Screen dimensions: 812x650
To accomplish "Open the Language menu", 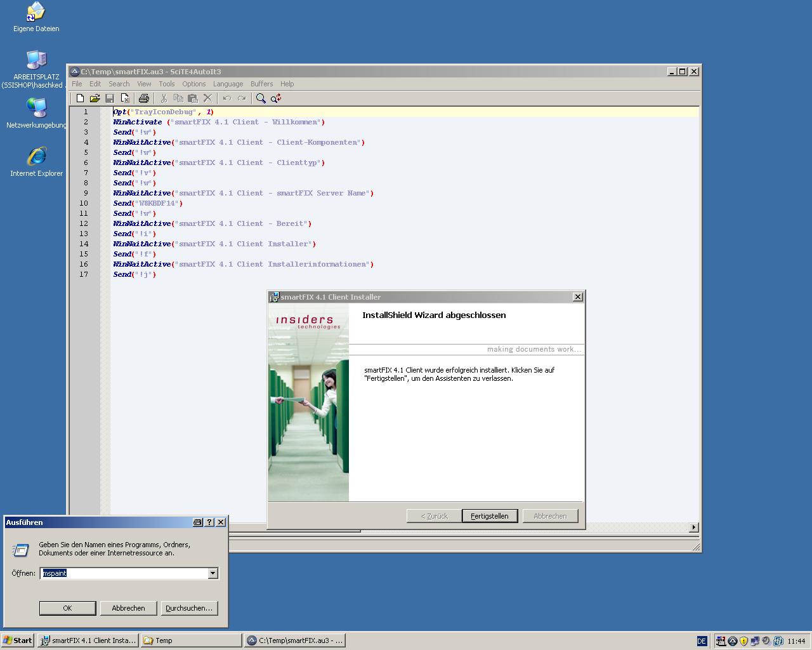I will tap(228, 84).
